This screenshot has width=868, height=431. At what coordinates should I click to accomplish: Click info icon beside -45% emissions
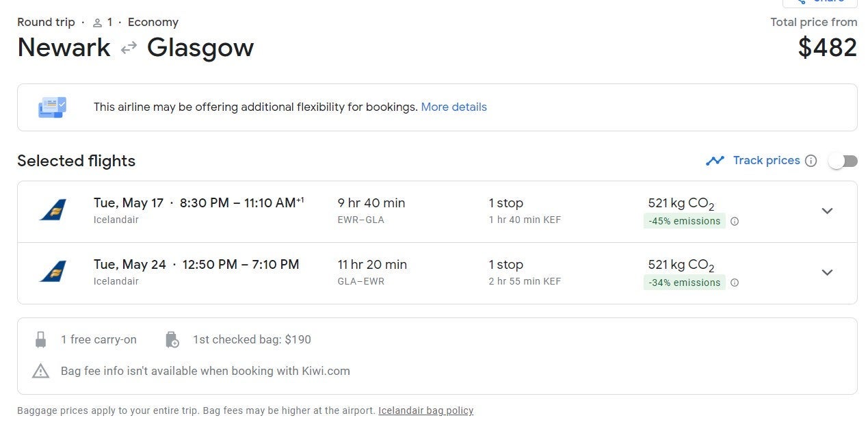click(735, 222)
